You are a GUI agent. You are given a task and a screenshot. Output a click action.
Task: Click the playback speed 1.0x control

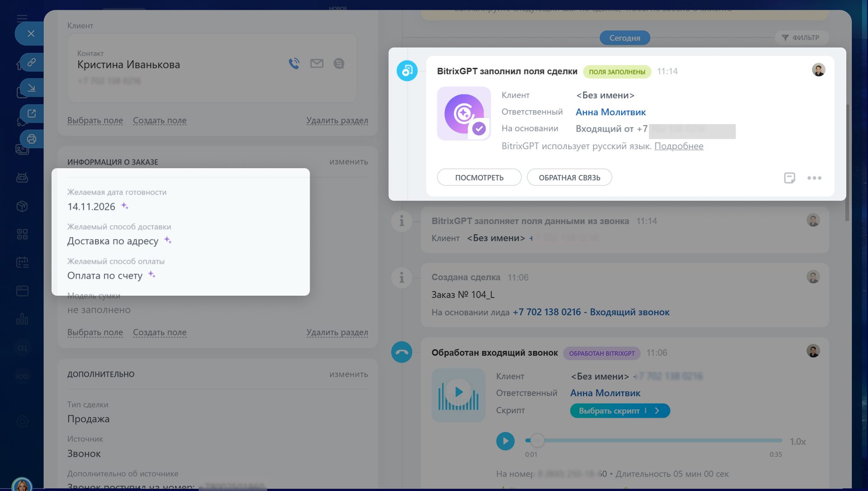tap(797, 441)
